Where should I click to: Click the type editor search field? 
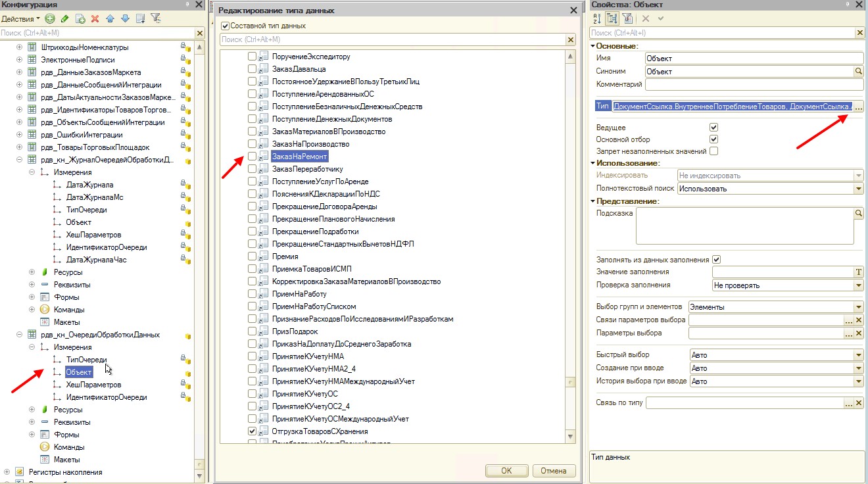pyautogui.click(x=393, y=40)
